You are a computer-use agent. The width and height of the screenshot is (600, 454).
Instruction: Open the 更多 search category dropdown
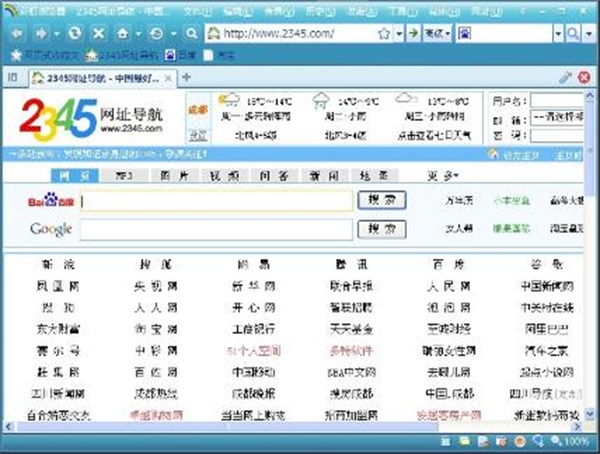click(442, 176)
